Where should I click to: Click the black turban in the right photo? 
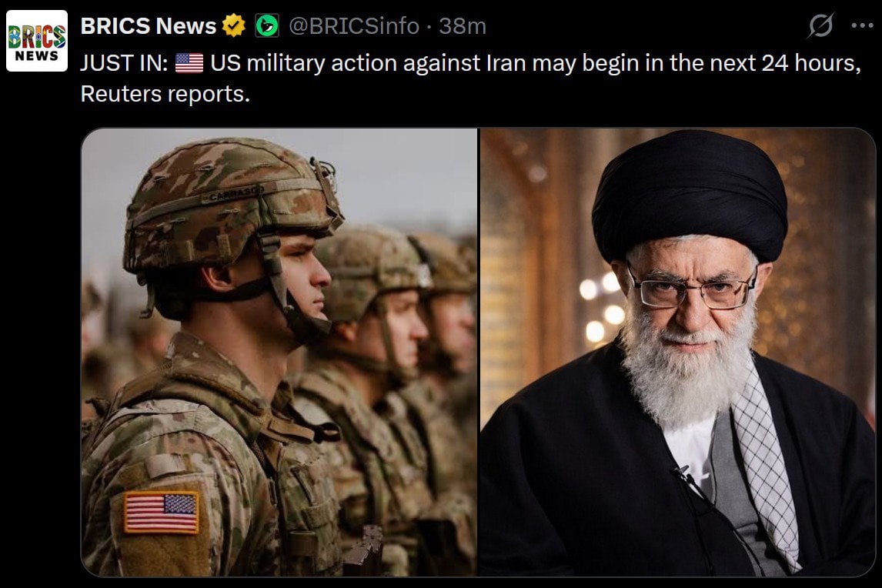(690, 195)
